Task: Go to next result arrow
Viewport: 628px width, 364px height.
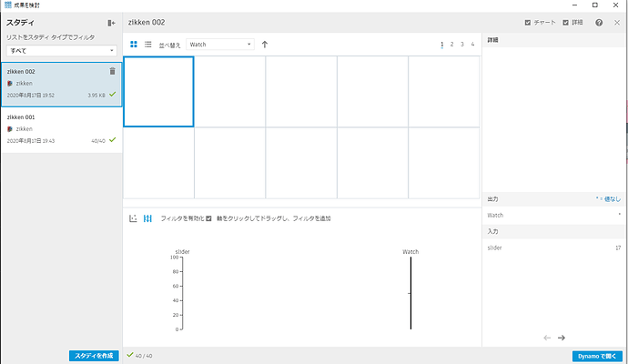Action: 562,338
